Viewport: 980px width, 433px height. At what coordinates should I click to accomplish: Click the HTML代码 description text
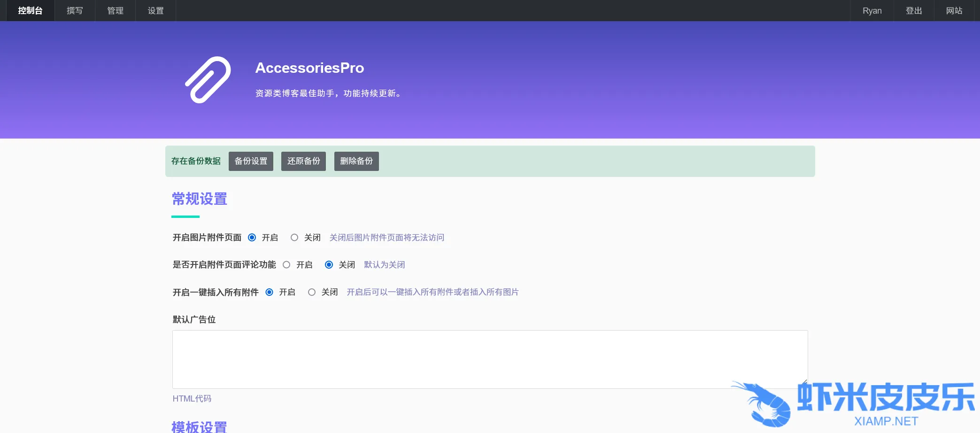click(x=192, y=399)
